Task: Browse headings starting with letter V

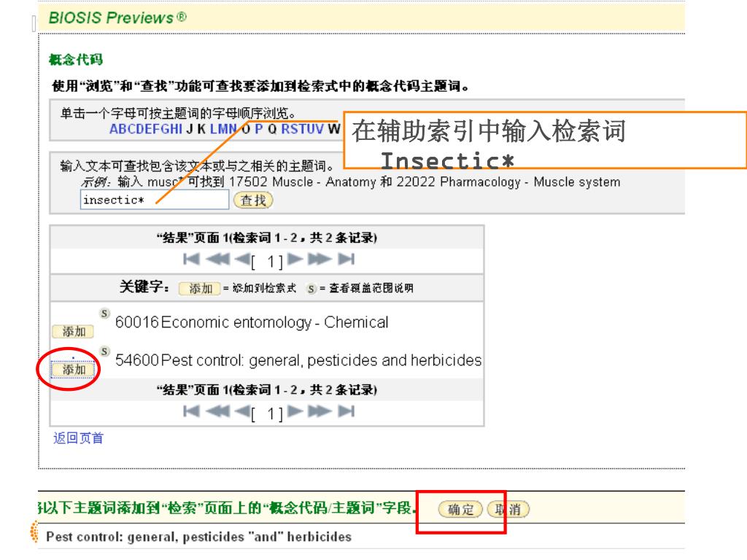Action: [x=320, y=129]
